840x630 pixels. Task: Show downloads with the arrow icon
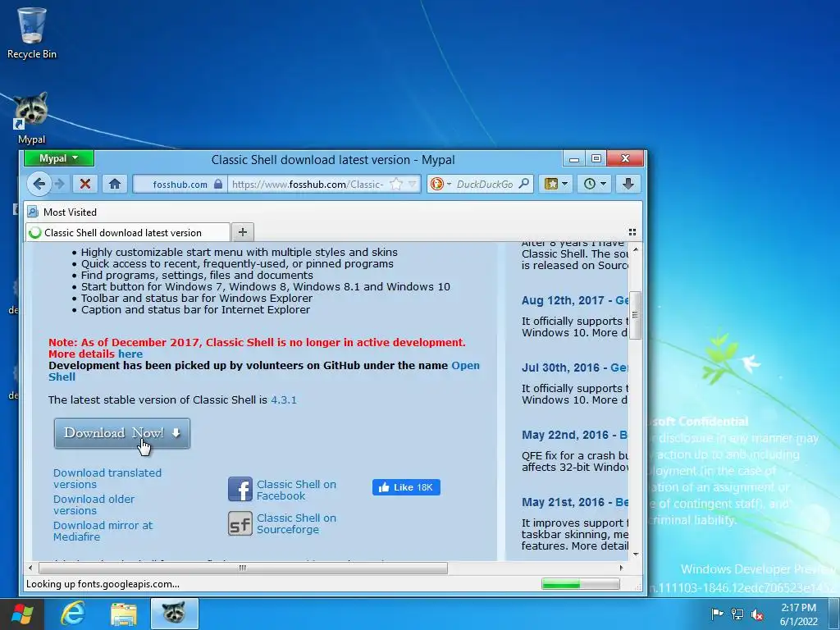628,184
